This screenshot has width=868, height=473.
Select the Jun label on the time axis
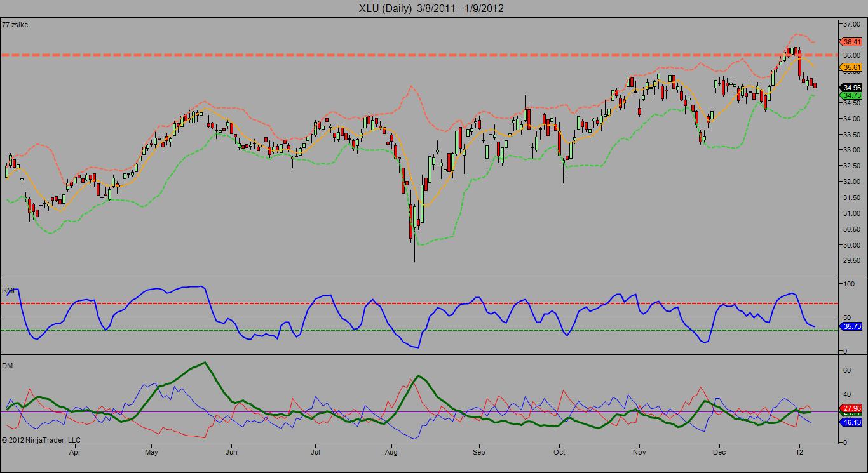tap(231, 453)
